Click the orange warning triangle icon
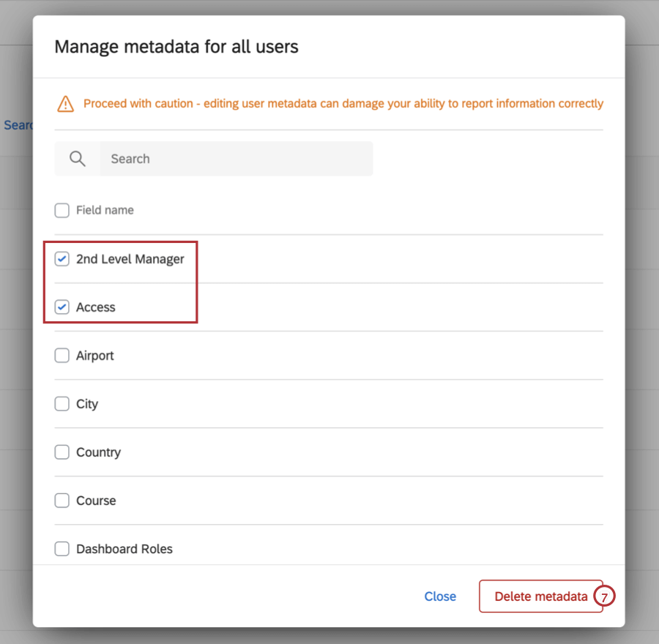 click(x=64, y=103)
